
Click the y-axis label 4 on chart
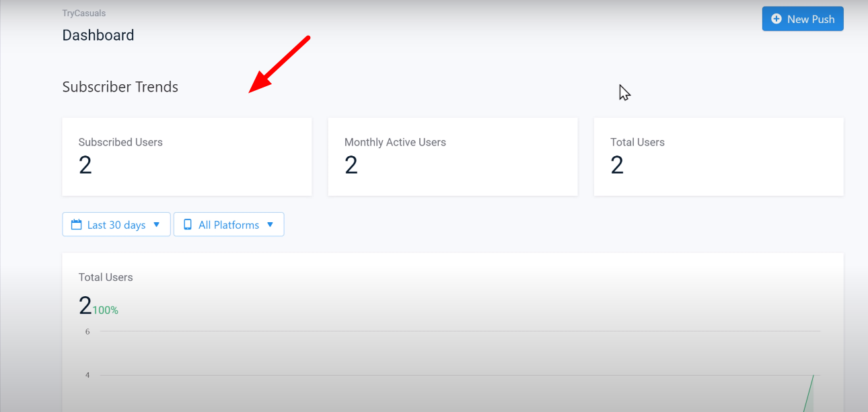pos(87,375)
